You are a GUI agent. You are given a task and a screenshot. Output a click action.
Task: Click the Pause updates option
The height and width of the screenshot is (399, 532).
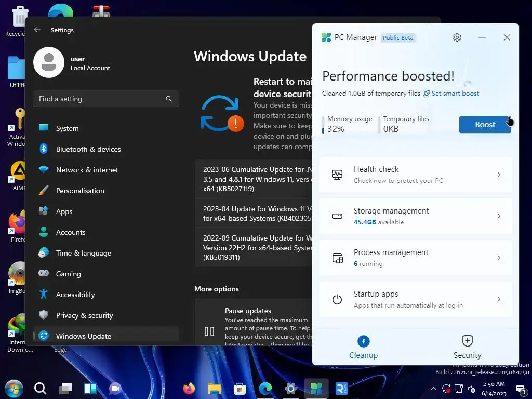[254, 322]
